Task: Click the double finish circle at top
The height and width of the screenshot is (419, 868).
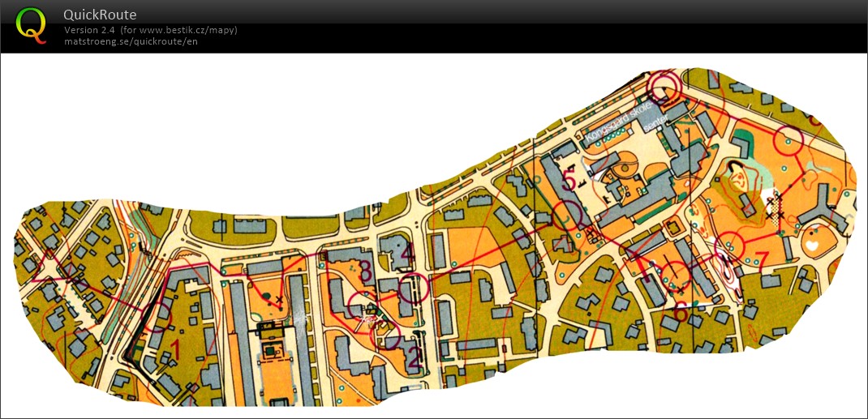Action: 664,86
